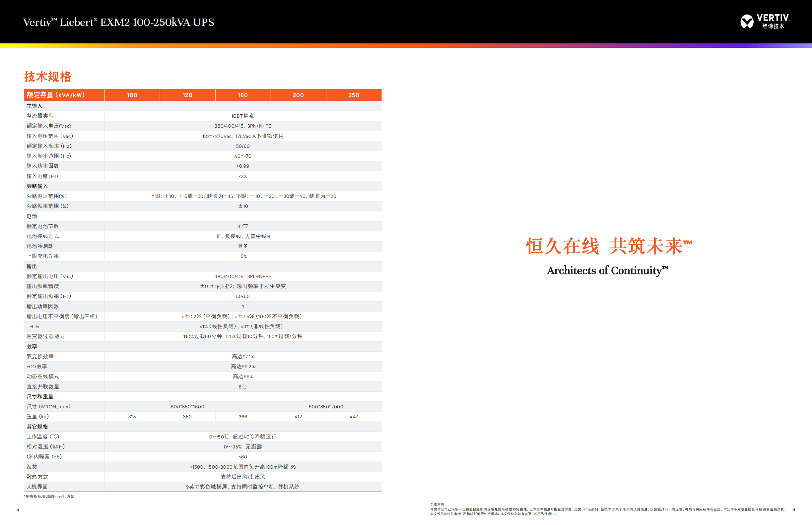Click the '输出' section row

203,266
